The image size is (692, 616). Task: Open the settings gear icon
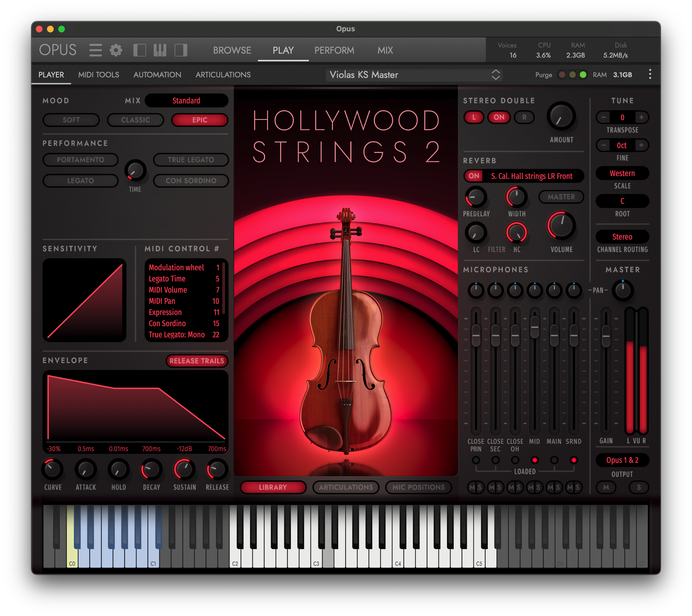click(x=116, y=50)
